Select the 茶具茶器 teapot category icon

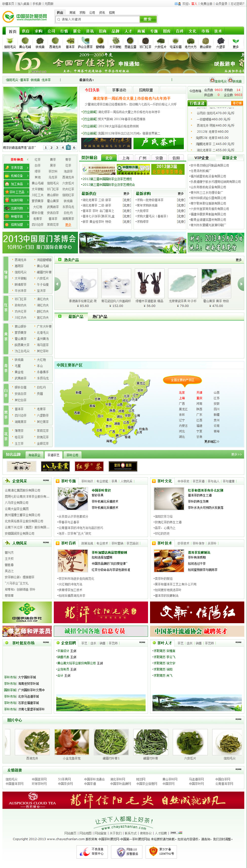(7, 167)
